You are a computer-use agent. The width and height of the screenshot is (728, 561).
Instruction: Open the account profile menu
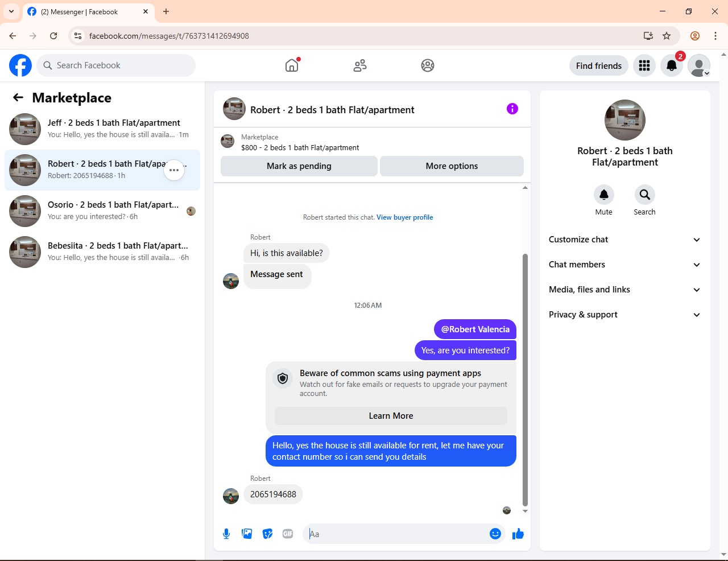[x=699, y=65]
